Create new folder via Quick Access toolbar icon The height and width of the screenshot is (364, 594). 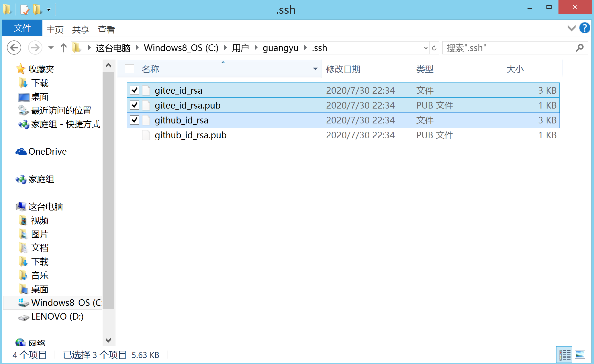click(x=36, y=9)
